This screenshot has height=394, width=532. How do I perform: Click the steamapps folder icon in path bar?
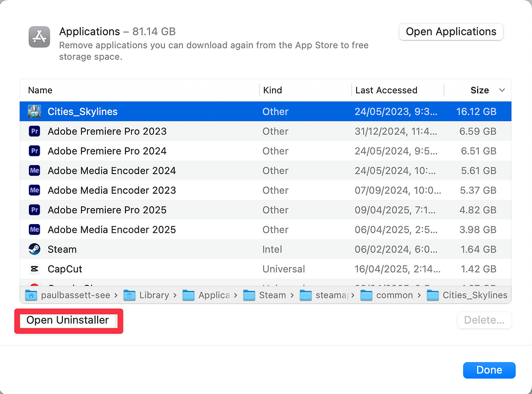pos(306,295)
